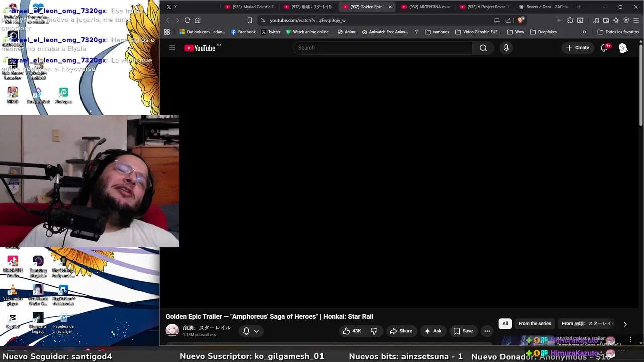Click the Ask button under the video

pyautogui.click(x=432, y=331)
